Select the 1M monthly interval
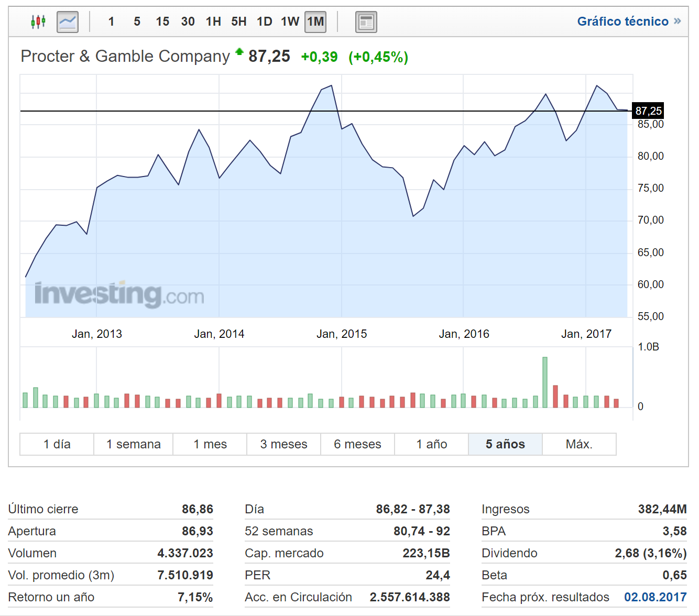 pos(315,22)
